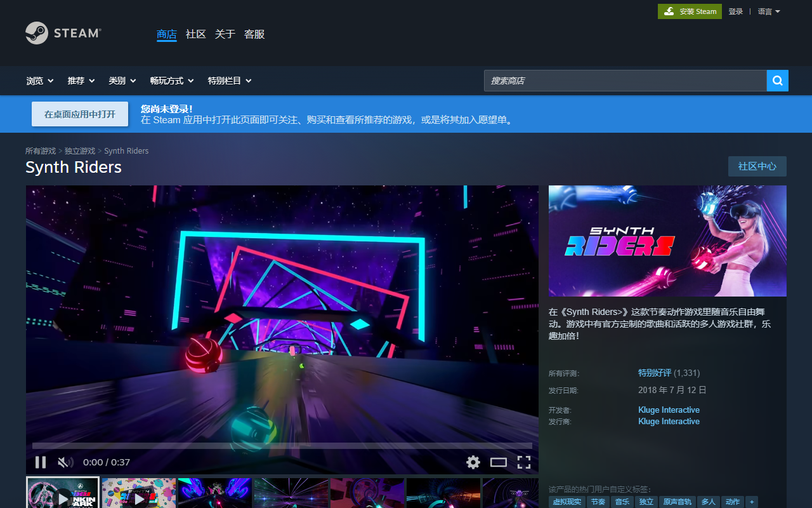Click 在桌面应用中打开 button
This screenshot has width=812, height=508.
[80, 114]
